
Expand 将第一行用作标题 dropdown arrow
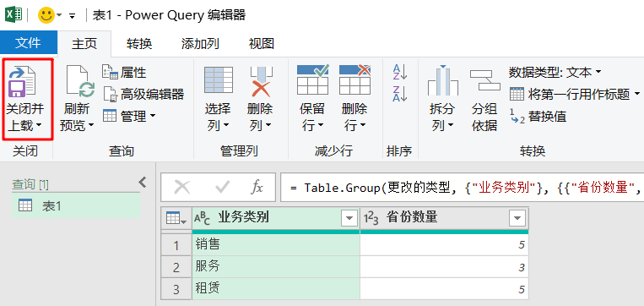pyautogui.click(x=637, y=94)
